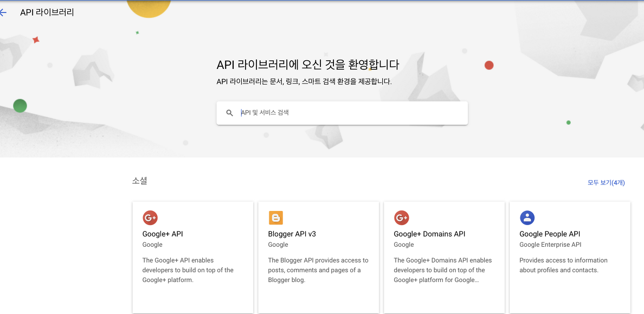The image size is (644, 314).
Task: Open the Google People API title
Action: pyautogui.click(x=550, y=234)
